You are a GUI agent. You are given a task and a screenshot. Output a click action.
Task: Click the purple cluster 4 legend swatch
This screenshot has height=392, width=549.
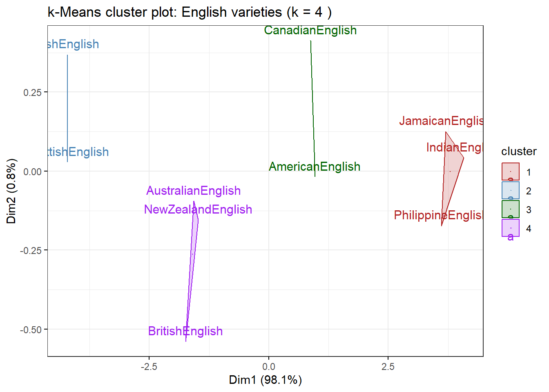(x=510, y=228)
